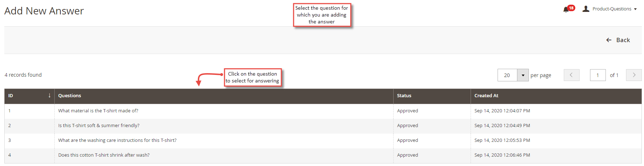
Task: Sort by the Status column header
Action: (404, 95)
